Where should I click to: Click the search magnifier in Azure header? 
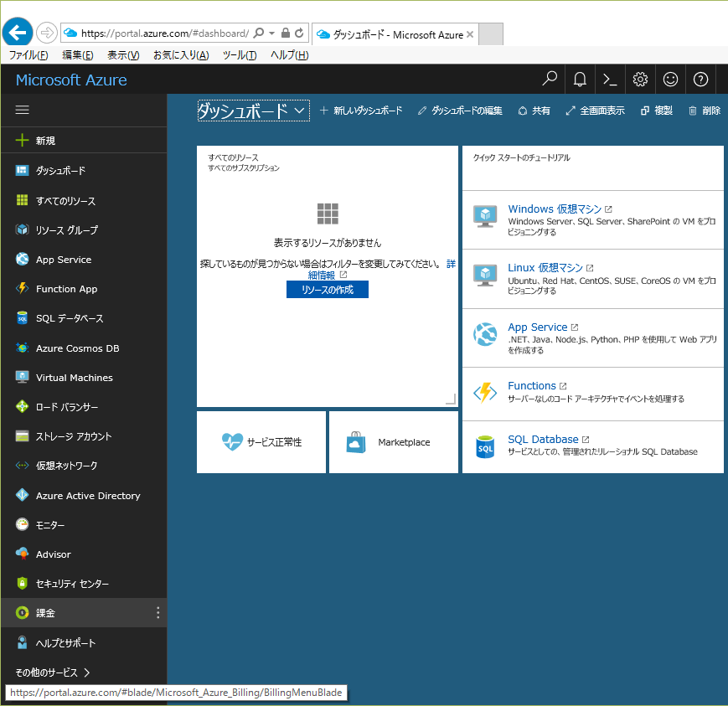pyautogui.click(x=550, y=79)
